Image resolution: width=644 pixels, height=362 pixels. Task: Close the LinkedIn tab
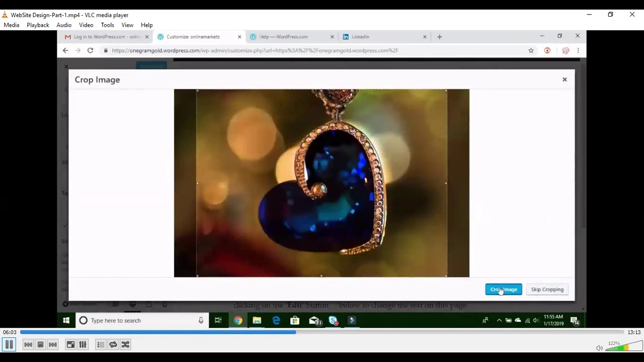[425, 37]
